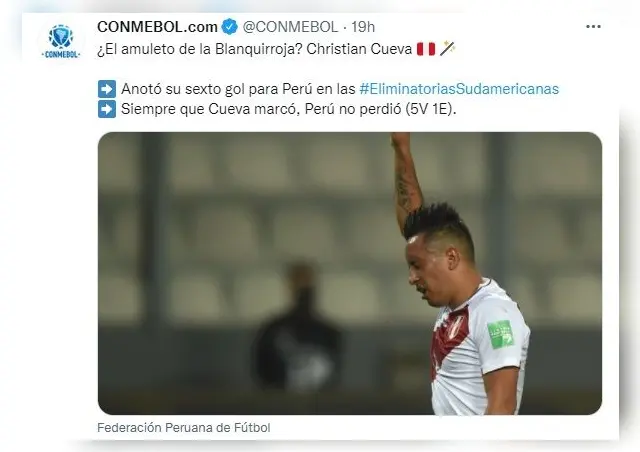Open the #EliminatoriasSudamericanas hashtag
Image resolution: width=640 pixels, height=452 pixels.
pos(459,89)
